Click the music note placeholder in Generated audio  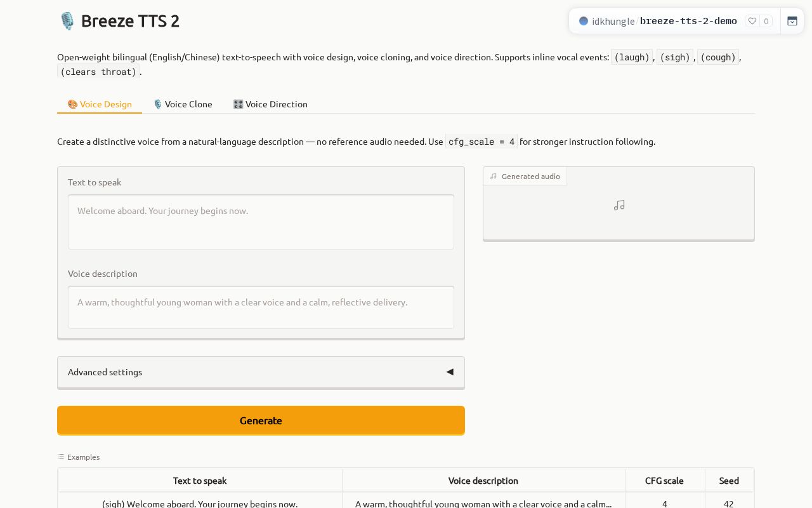pyautogui.click(x=619, y=205)
